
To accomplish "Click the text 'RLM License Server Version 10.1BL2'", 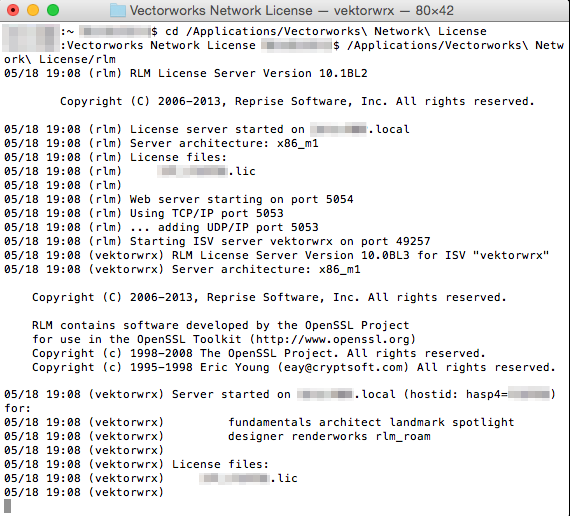I will click(249, 73).
